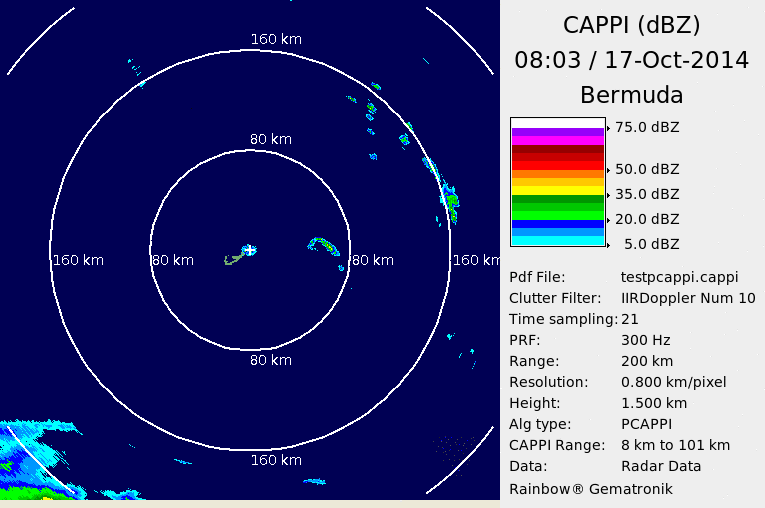Click the Bermuda station name
Screen dimensions: 765x508
tap(631, 96)
